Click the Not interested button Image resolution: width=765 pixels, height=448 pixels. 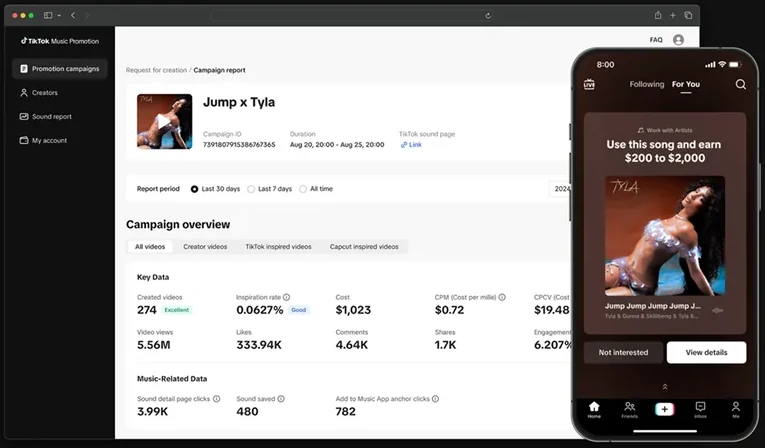[x=624, y=352]
